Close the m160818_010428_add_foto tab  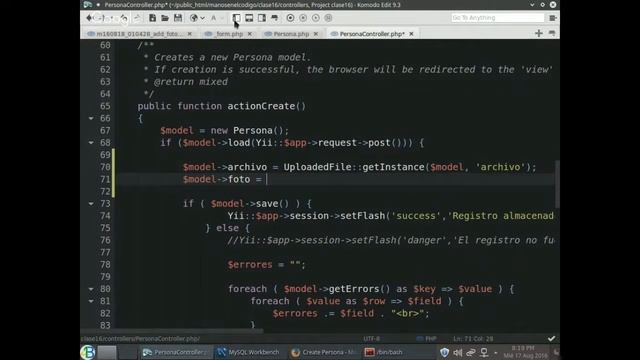[x=190, y=34]
